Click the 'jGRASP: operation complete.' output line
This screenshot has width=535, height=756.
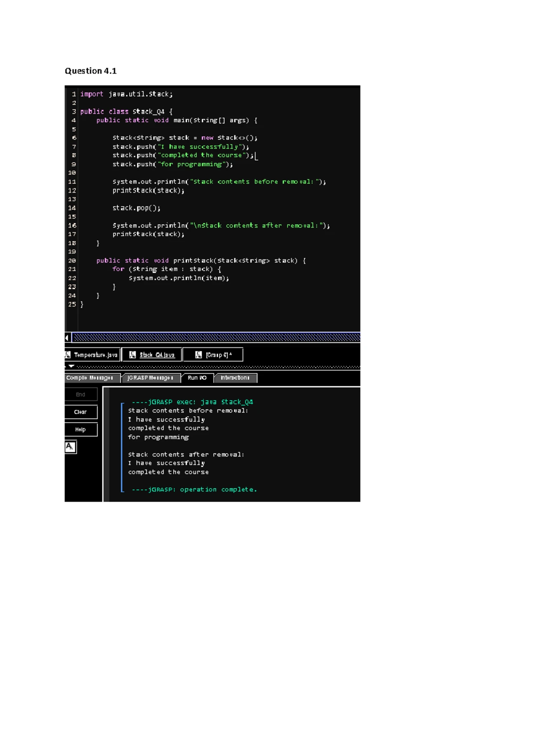tap(194, 489)
